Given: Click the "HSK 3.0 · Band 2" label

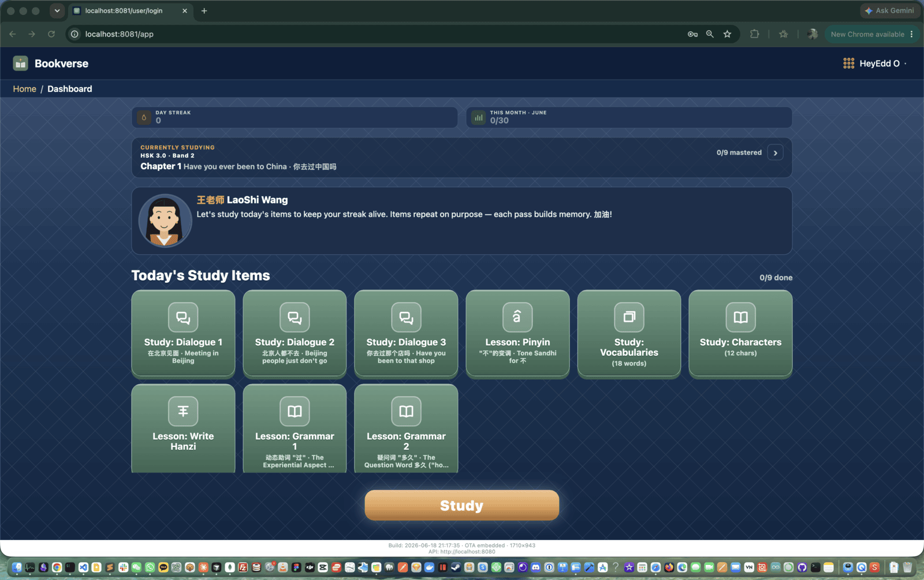Looking at the screenshot, I should 167,155.
